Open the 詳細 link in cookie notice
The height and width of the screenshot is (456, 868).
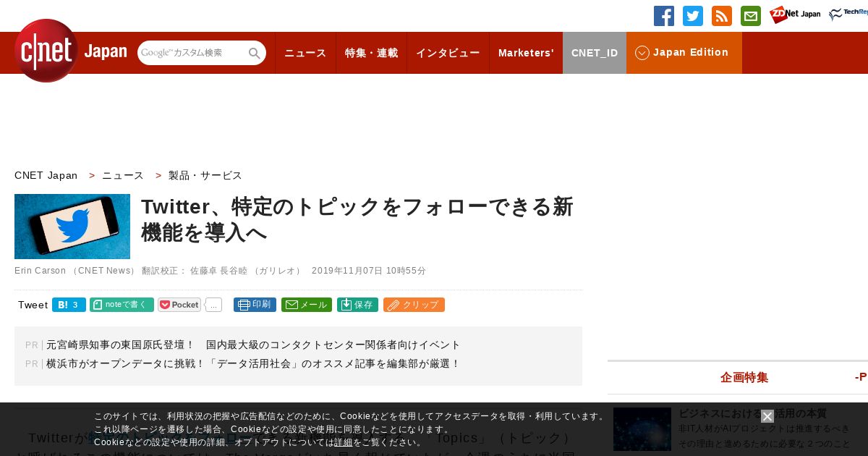click(x=344, y=442)
